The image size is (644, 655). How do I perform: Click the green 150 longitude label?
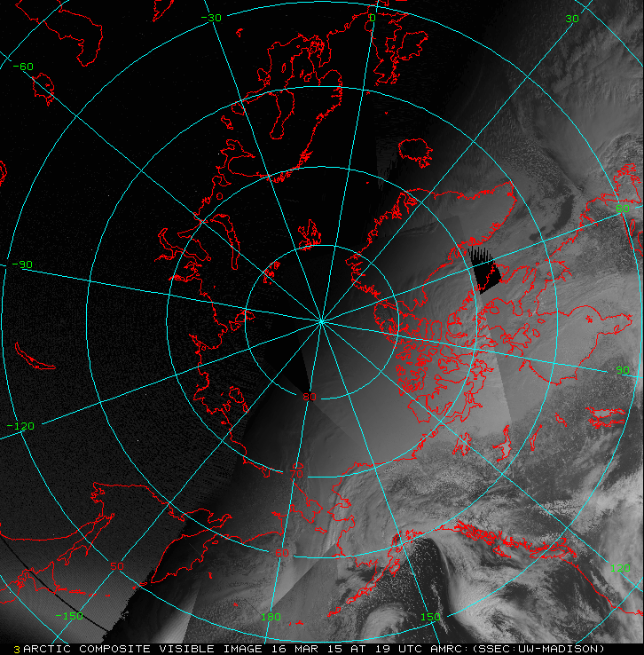(x=430, y=617)
